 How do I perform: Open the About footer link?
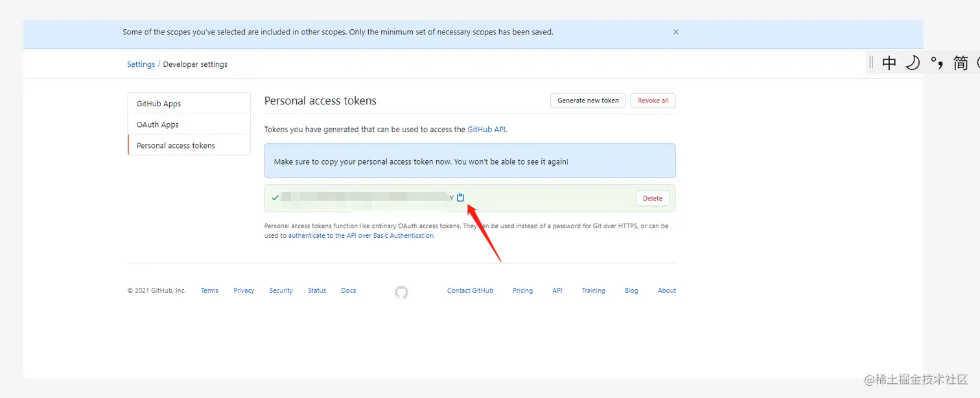click(x=667, y=290)
